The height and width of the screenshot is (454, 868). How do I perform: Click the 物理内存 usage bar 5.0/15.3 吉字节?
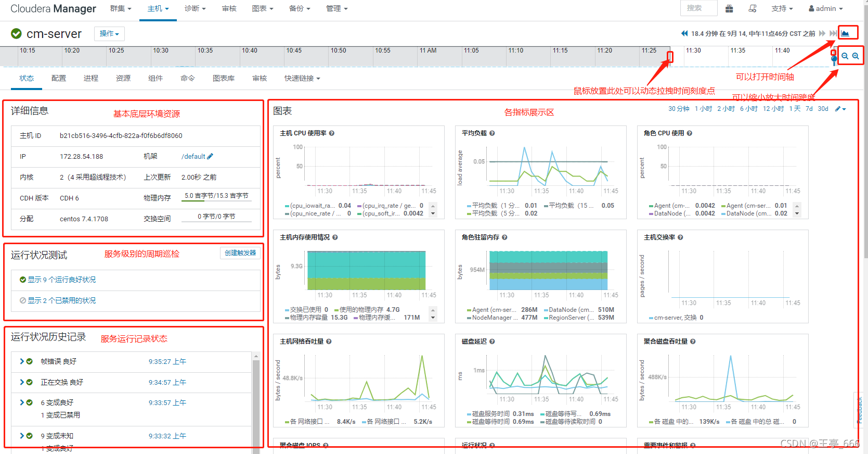tap(216, 196)
